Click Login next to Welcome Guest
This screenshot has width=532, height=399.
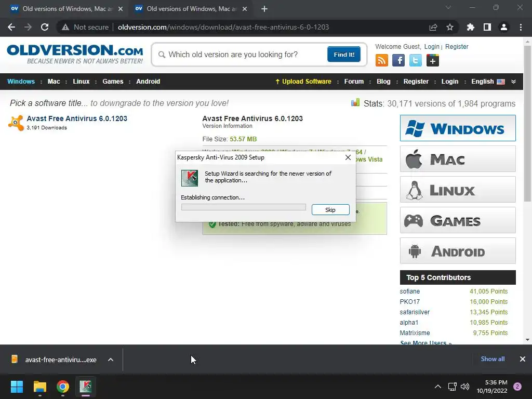[432, 47]
